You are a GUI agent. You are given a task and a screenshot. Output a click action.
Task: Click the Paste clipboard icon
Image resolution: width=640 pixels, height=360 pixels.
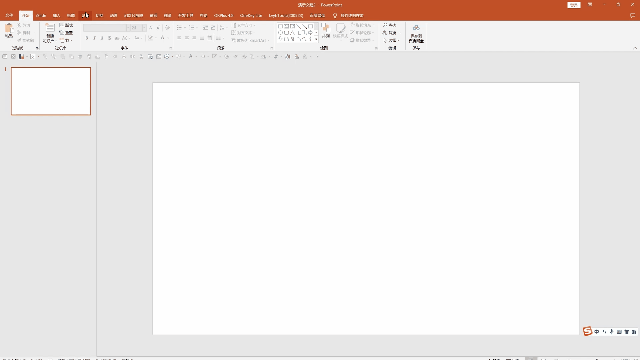(9, 31)
